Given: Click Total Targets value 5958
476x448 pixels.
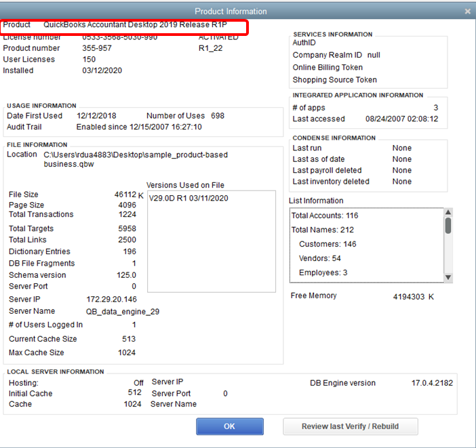Looking at the screenshot, I should (x=127, y=228).
